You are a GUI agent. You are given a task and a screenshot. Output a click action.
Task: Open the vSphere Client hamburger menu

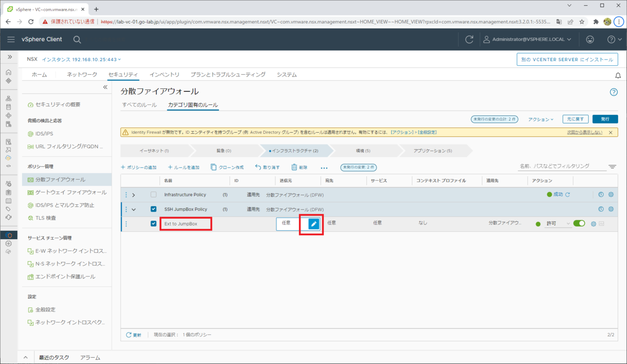click(11, 39)
